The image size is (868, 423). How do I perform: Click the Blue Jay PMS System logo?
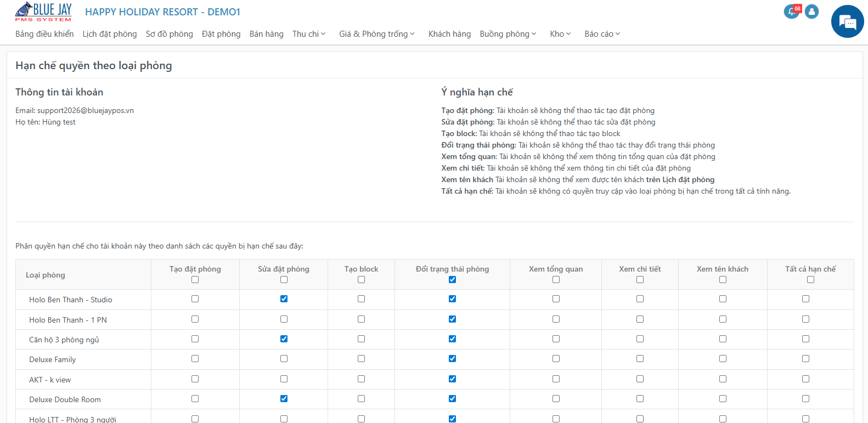[x=43, y=12]
